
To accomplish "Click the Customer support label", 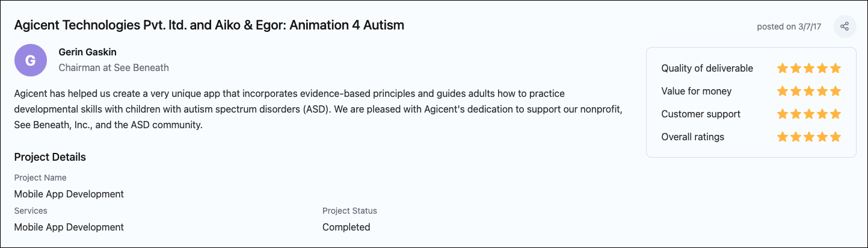I will click(701, 114).
